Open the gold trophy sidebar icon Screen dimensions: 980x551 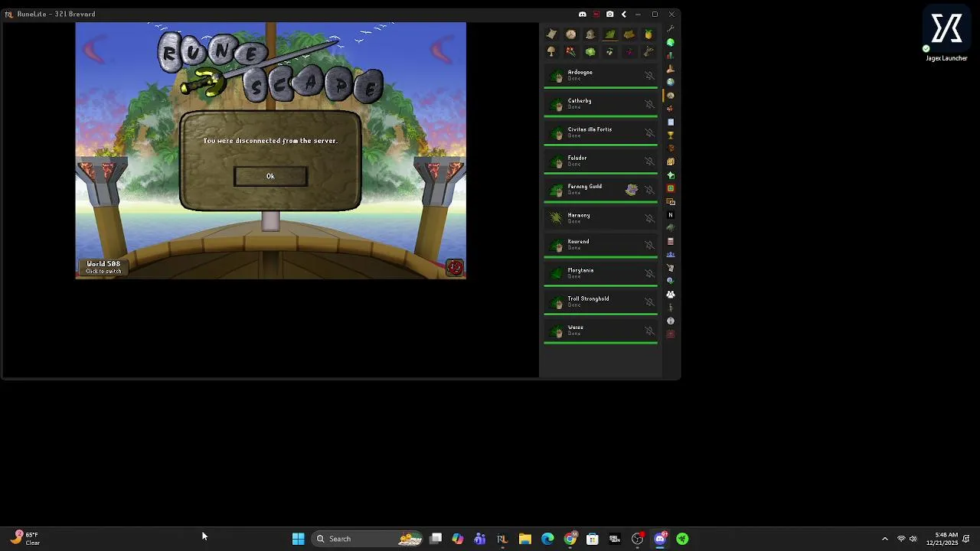click(x=671, y=135)
